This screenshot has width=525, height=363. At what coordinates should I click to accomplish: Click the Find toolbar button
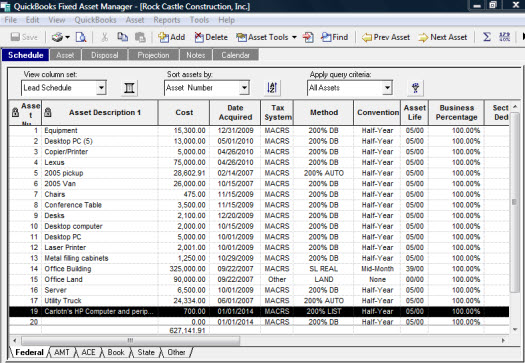(x=334, y=37)
